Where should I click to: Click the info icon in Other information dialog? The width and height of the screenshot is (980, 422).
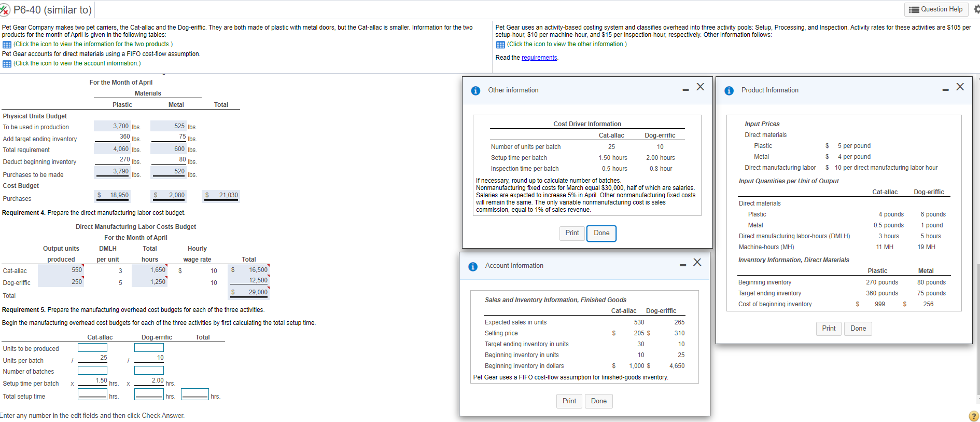point(475,91)
